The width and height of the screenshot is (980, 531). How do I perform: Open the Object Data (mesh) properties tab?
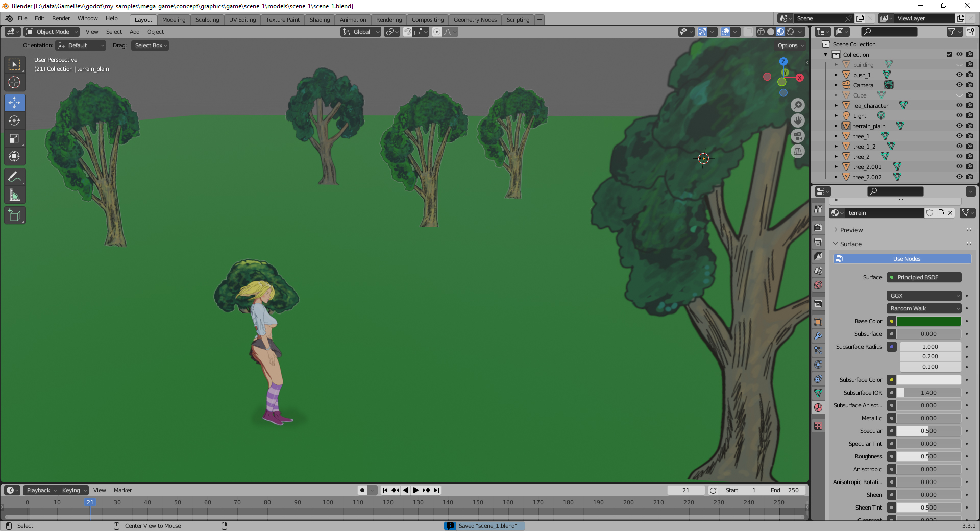(x=818, y=393)
